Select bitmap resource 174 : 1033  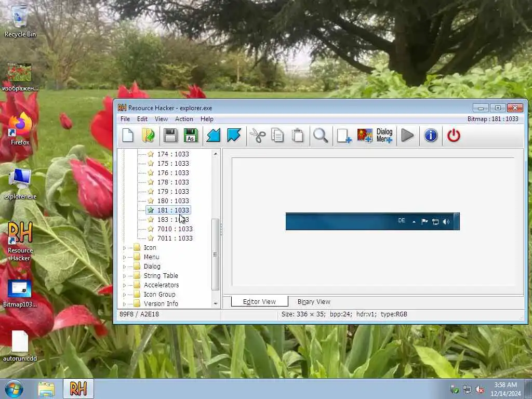pos(173,154)
